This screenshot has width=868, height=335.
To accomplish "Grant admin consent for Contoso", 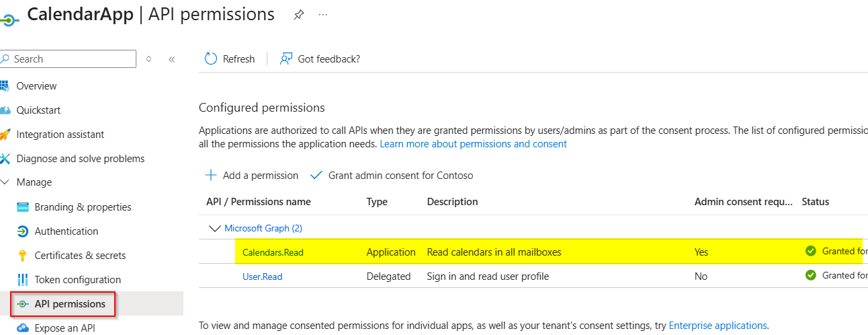I will pos(392,176).
